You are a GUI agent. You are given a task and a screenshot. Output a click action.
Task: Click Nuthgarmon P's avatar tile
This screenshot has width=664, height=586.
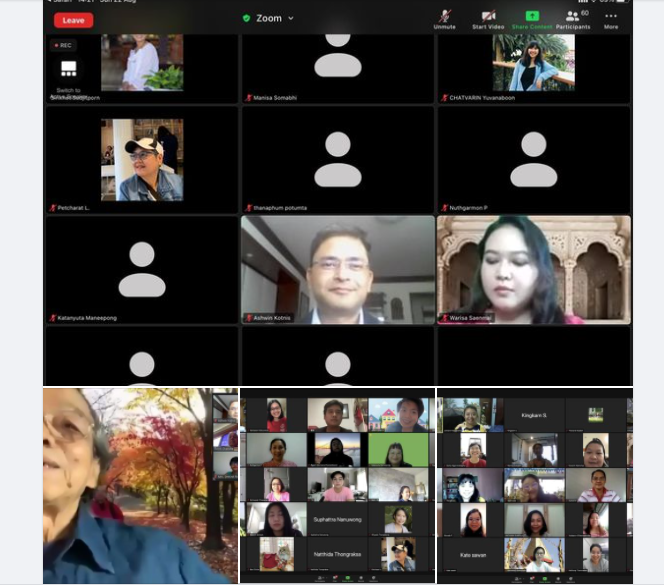pos(533,160)
